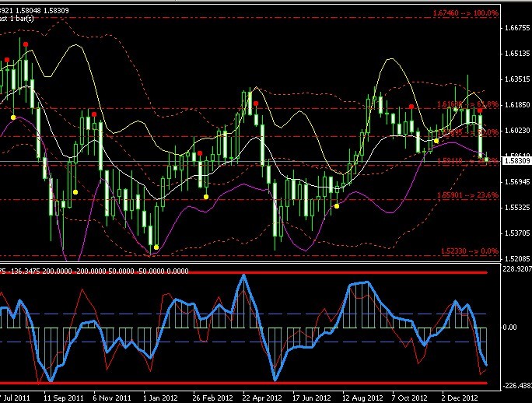Click the 2 Dec 2012 date label
The height and width of the screenshot is (403, 532).
[460, 398]
